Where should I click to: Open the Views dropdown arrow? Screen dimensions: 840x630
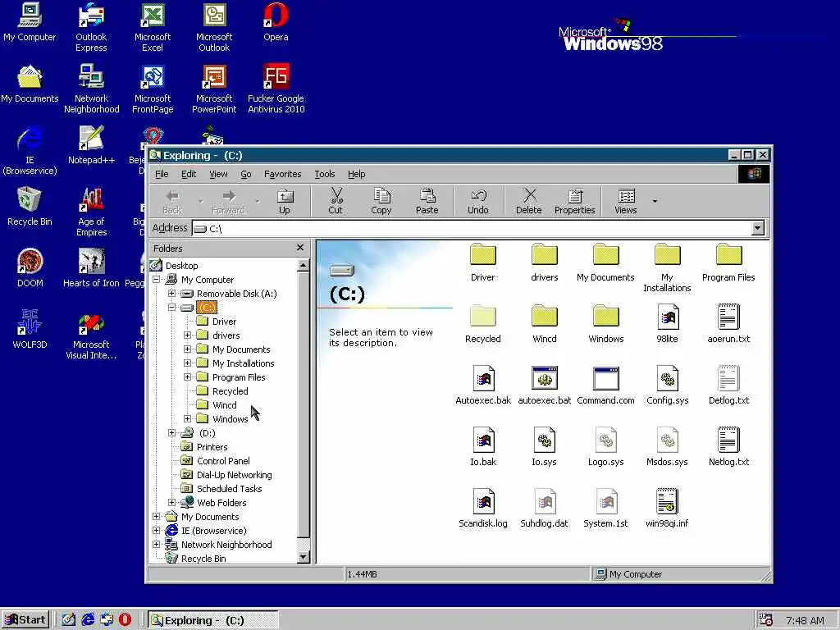(x=655, y=201)
